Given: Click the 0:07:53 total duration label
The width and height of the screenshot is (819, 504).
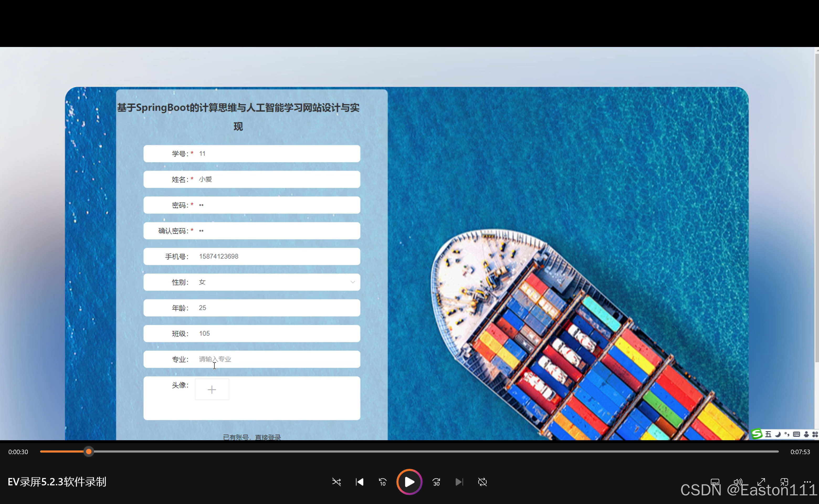Looking at the screenshot, I should tap(800, 452).
